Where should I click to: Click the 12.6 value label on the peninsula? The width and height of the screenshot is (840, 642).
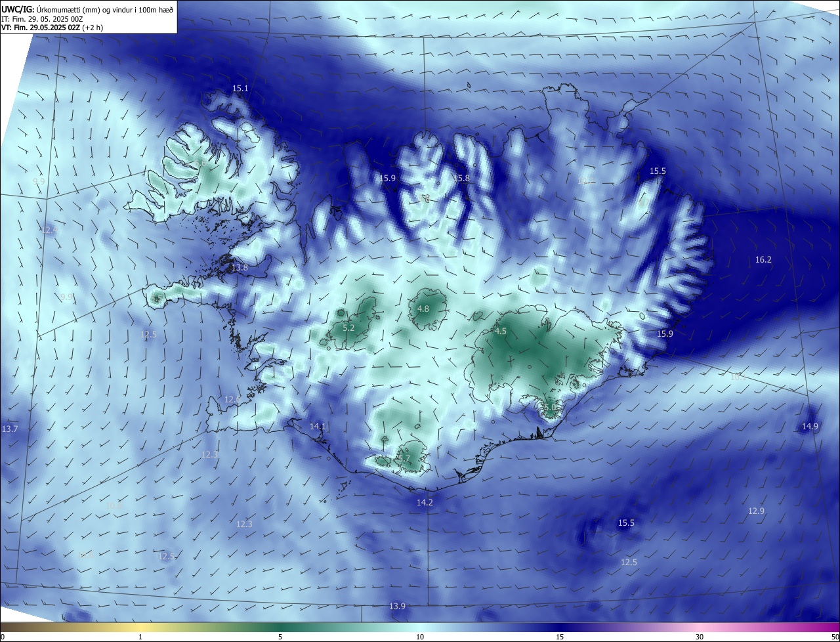click(233, 399)
